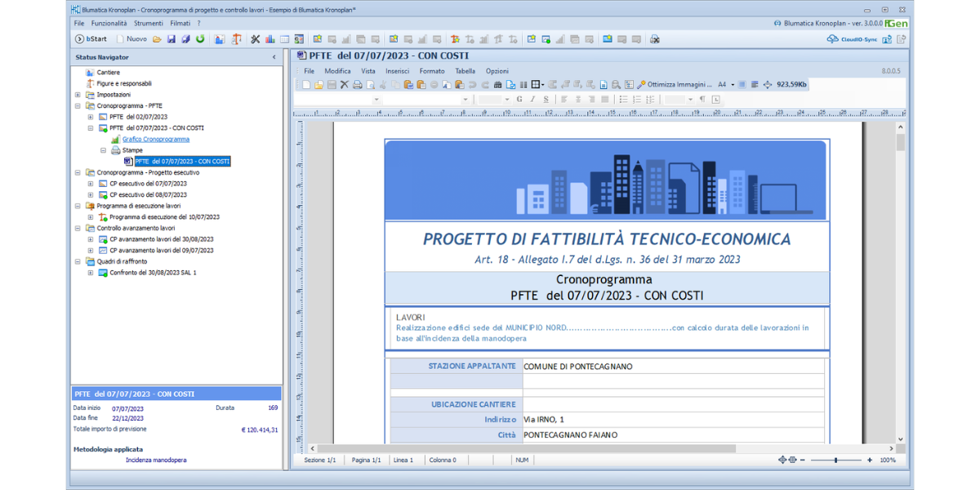
Task: Click the printer icon in editor toolbar
Action: pyautogui.click(x=357, y=85)
